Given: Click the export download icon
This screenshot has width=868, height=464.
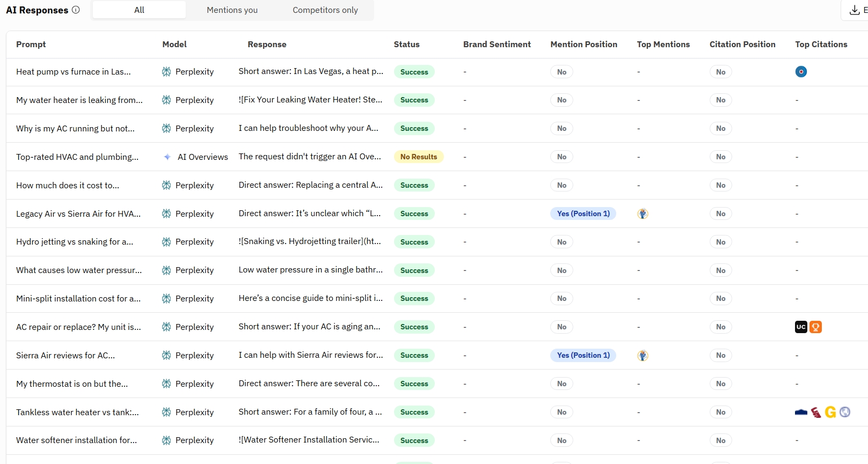Looking at the screenshot, I should [855, 10].
